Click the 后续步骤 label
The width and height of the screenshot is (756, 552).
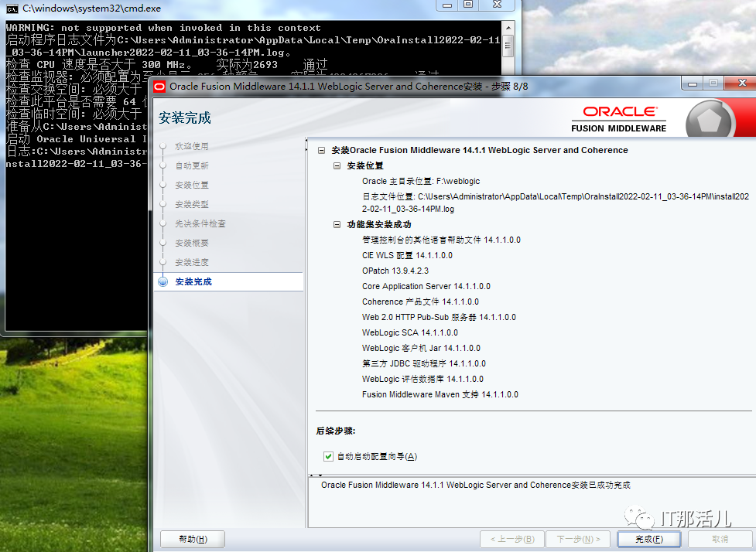click(x=336, y=431)
